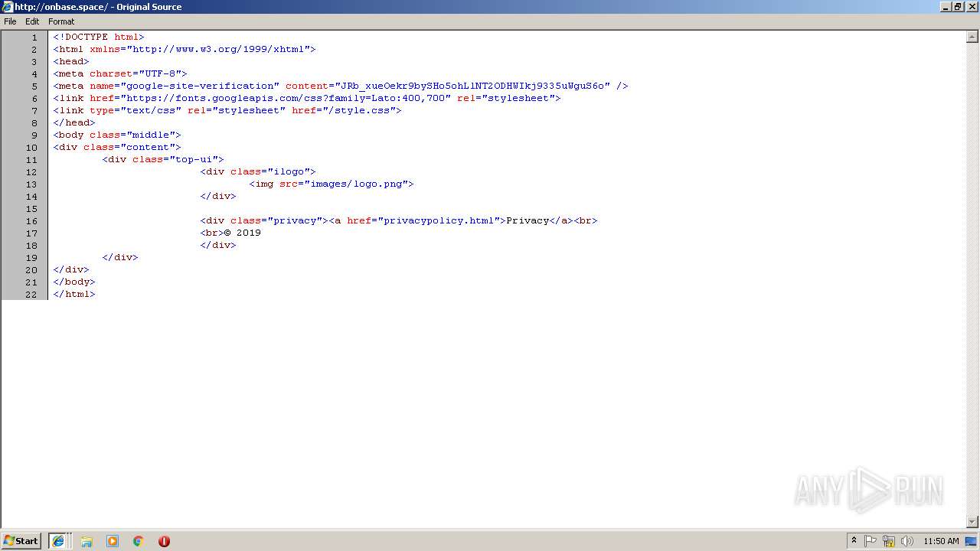
Task: Click the charset "UTF-8" value
Action: click(160, 73)
